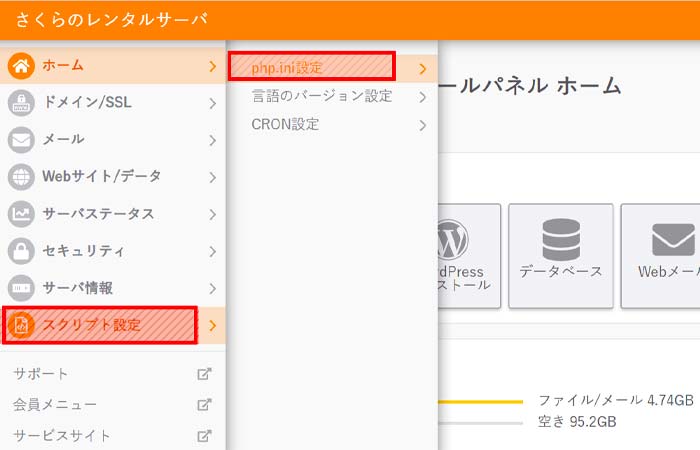Open サーバステータス menu item
This screenshot has height=450, width=700.
(112, 214)
